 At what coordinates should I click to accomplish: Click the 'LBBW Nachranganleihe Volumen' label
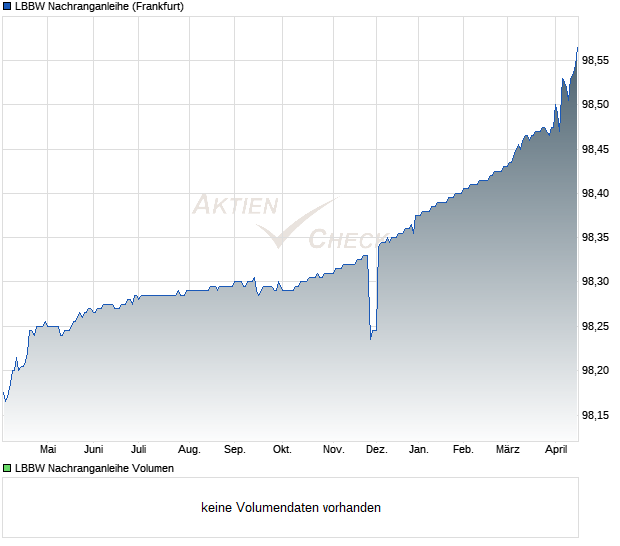click(x=95, y=469)
